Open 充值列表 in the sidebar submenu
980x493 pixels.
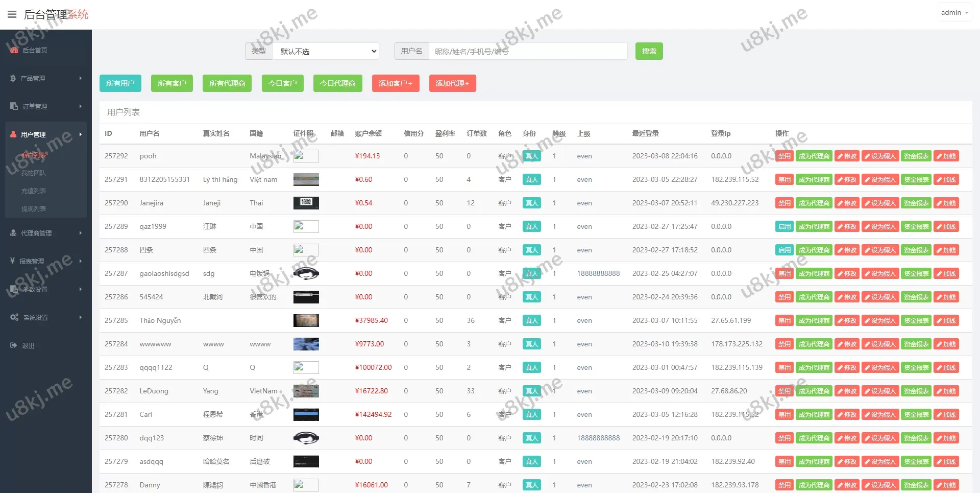(x=34, y=191)
